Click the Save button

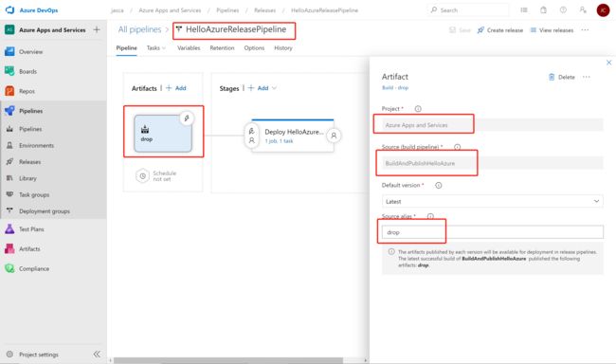(460, 30)
